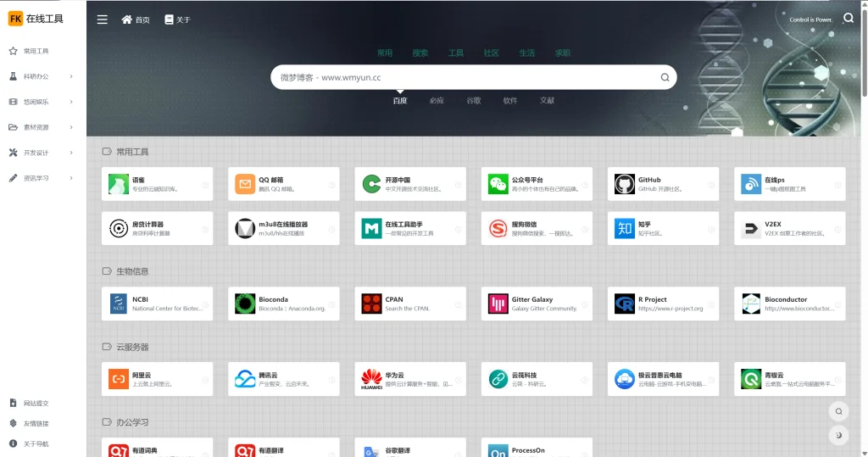Open the GitHub icon
The image size is (868, 457).
(x=625, y=184)
